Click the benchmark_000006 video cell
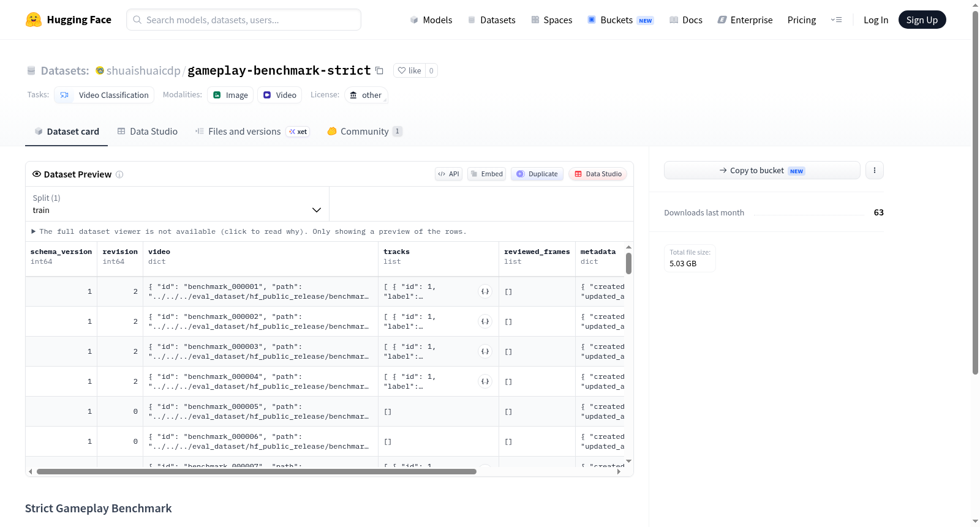 pyautogui.click(x=261, y=441)
